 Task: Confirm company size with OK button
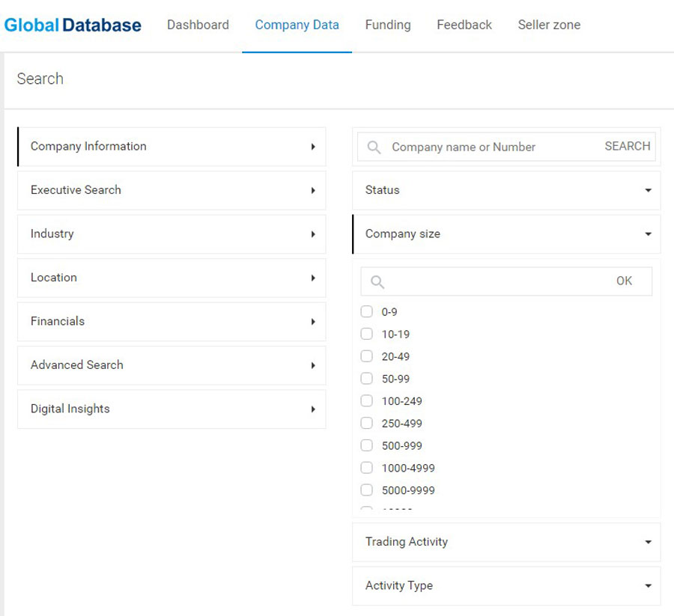624,281
